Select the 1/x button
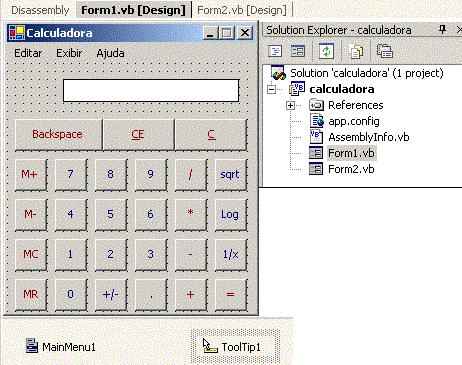462x365 pixels. click(231, 255)
